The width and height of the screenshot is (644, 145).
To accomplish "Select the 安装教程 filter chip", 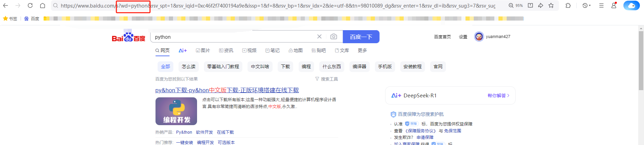I will point(412,67).
